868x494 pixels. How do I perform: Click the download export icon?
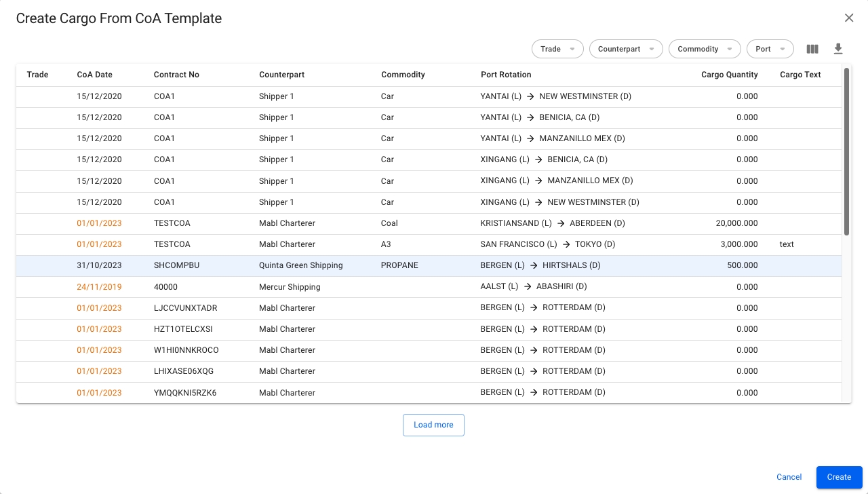838,49
